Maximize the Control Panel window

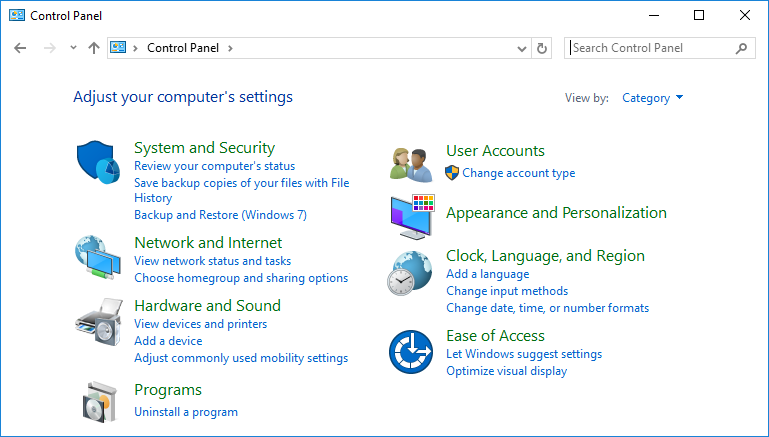[x=699, y=15]
